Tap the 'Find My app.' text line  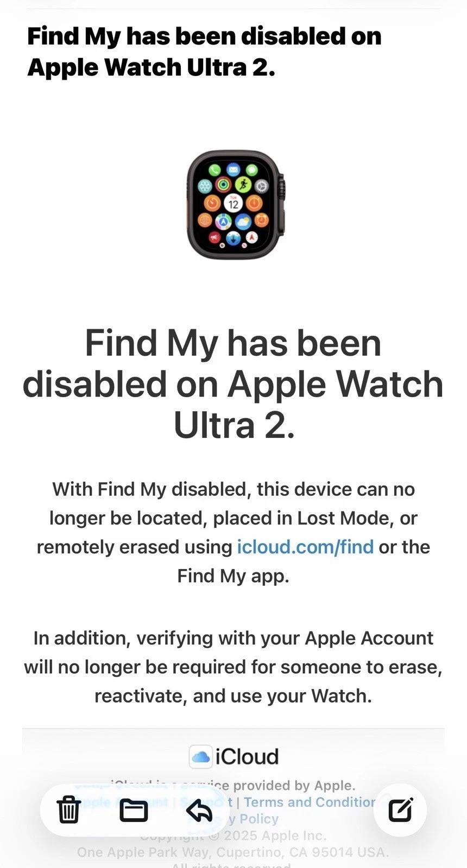[x=233, y=576]
